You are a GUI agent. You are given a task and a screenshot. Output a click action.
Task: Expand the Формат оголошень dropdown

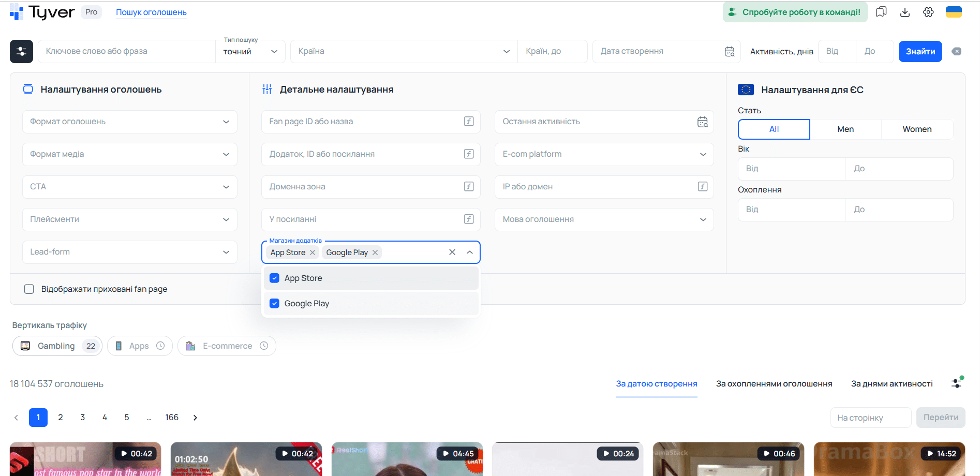[x=130, y=122]
